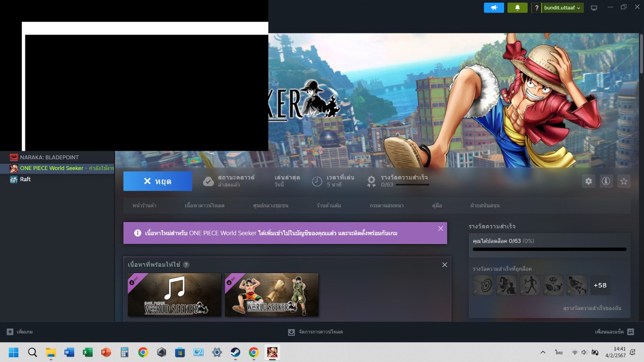Select ONE PIECE World Seeker in game list

click(57, 168)
